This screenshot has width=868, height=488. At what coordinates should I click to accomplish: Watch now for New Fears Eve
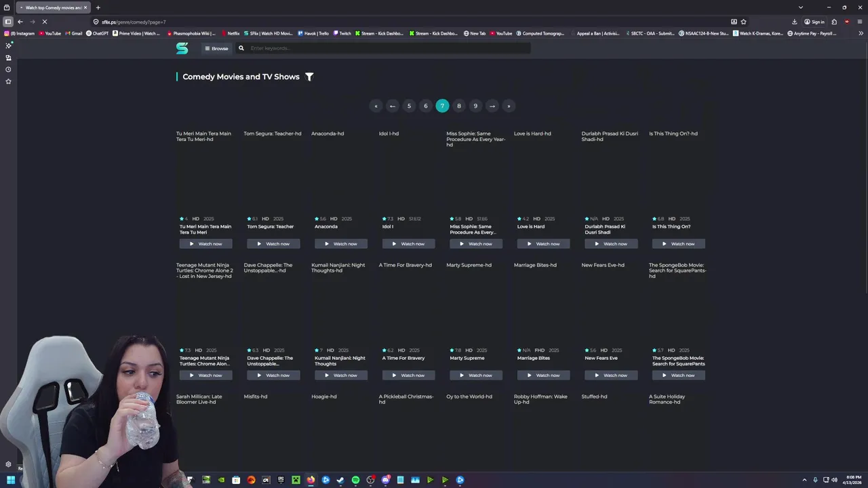coord(611,375)
